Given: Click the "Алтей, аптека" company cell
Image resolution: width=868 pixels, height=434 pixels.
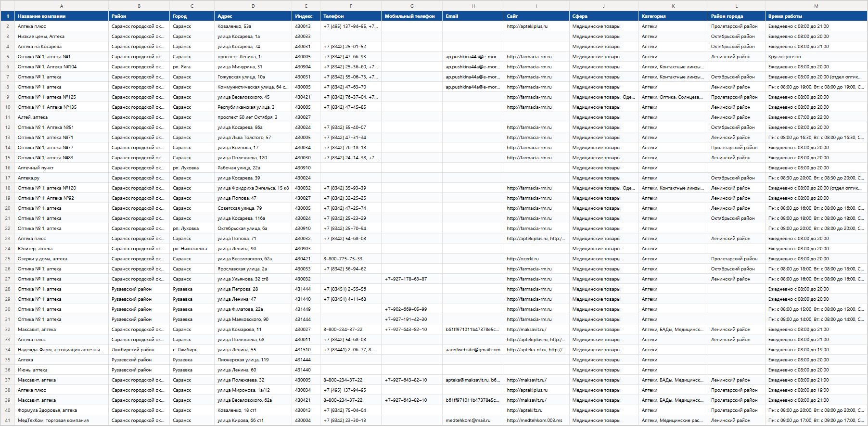Looking at the screenshot, I should click(62, 117).
